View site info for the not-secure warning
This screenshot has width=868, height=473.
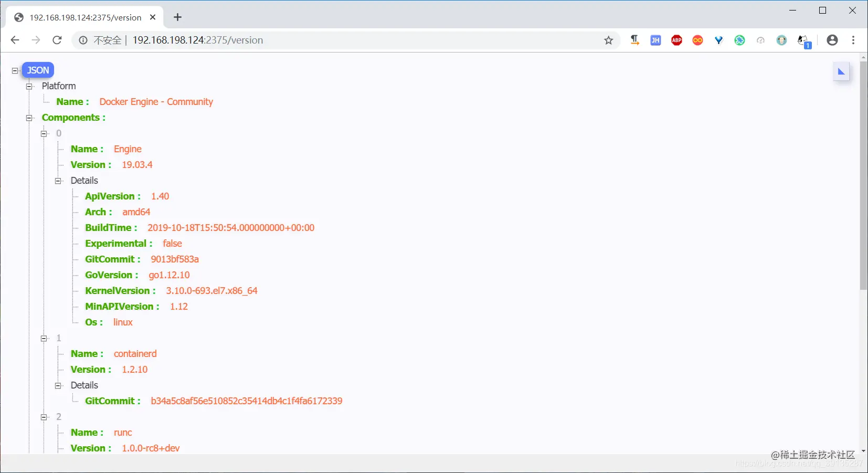click(83, 40)
